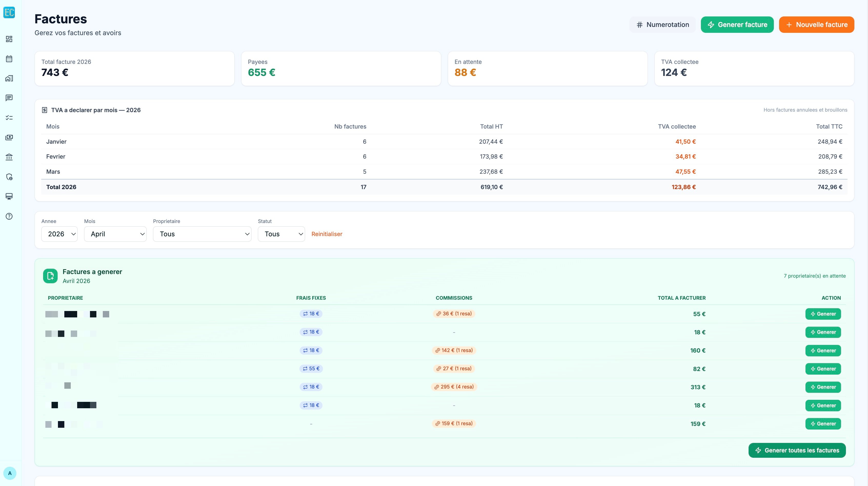Click Generer toutes les factures

[797, 450]
